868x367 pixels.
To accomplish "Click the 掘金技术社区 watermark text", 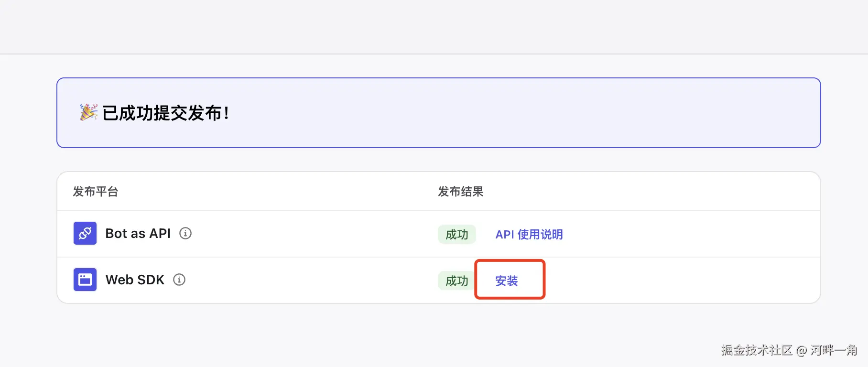I will 757,350.
